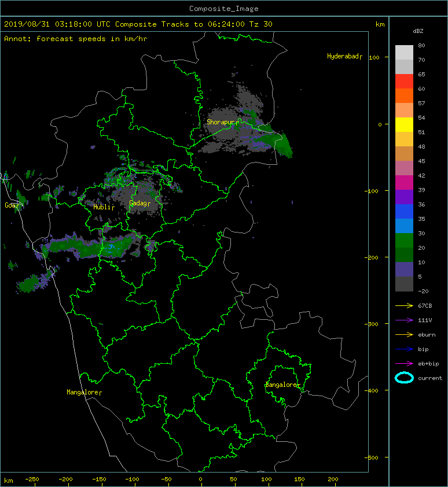Click the Goa label on the map

[x=10, y=205]
